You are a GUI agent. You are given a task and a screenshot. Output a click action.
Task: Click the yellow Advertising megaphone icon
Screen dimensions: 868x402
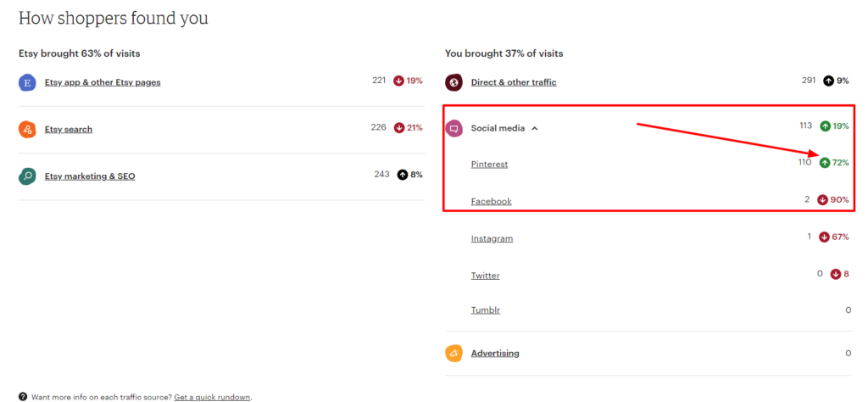point(454,353)
